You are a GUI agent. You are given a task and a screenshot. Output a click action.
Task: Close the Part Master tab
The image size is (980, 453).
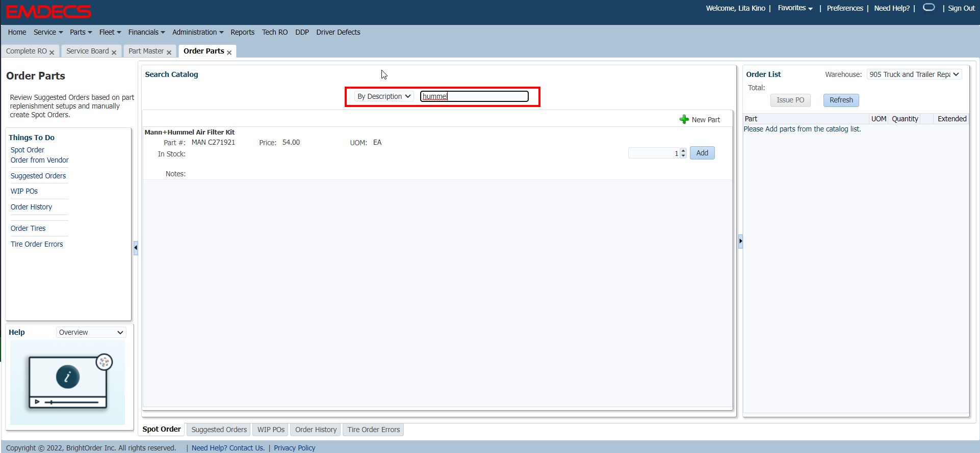coord(169,52)
